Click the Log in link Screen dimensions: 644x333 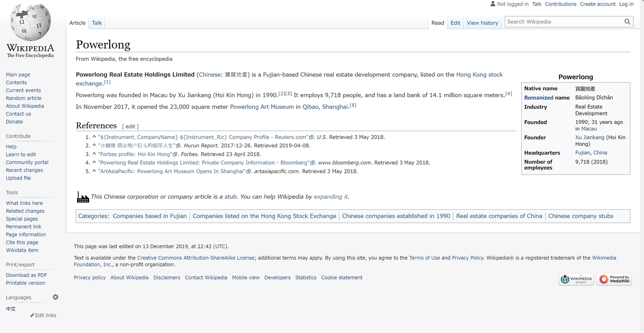[626, 4]
